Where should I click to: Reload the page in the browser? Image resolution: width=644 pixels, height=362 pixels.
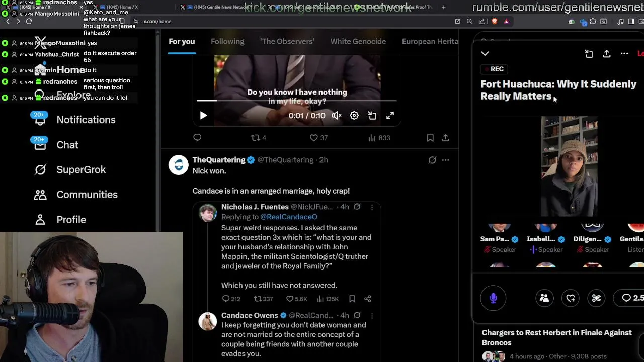coord(29,21)
